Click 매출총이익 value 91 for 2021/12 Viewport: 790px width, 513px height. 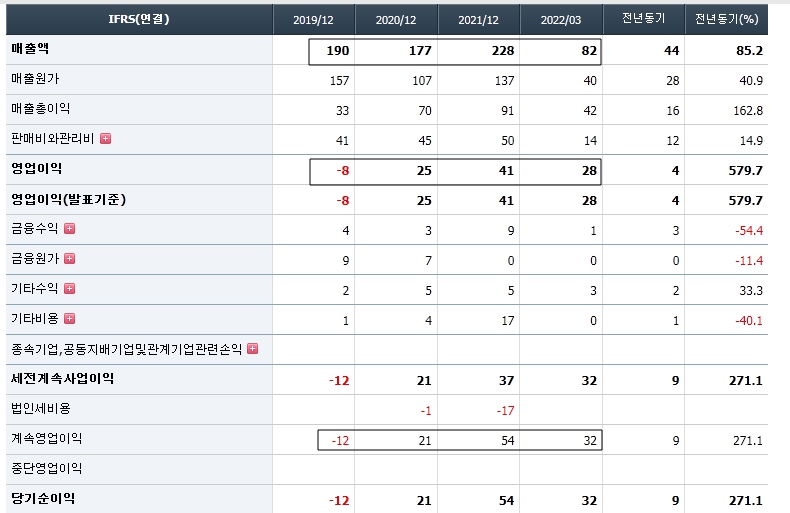[x=507, y=111]
